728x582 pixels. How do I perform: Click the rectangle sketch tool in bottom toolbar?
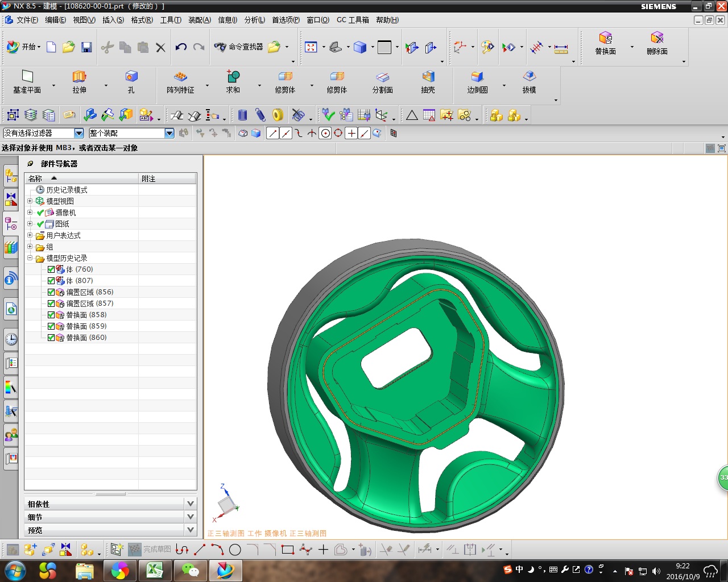[288, 550]
